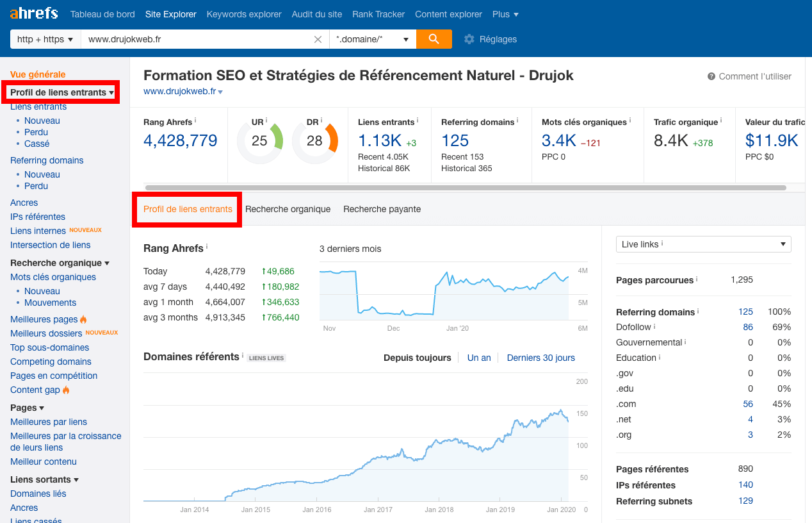Viewport: 812px width, 523px height.
Task: Go to Audit du site
Action: pyautogui.click(x=317, y=14)
